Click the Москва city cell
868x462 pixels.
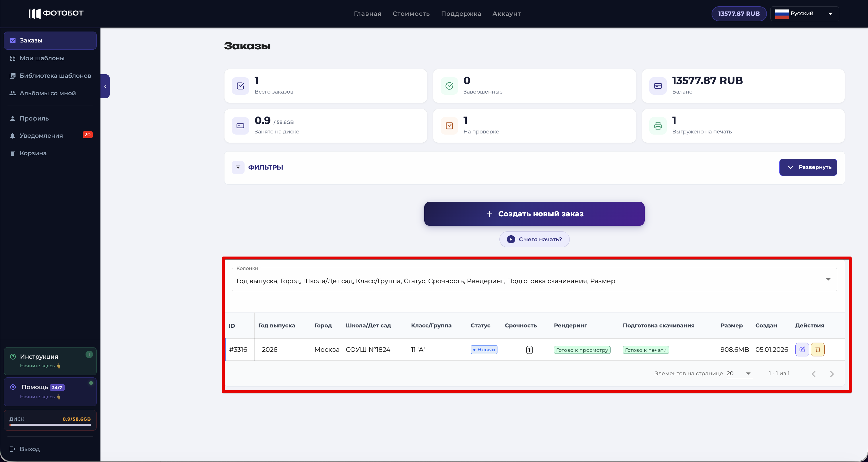tap(327, 350)
